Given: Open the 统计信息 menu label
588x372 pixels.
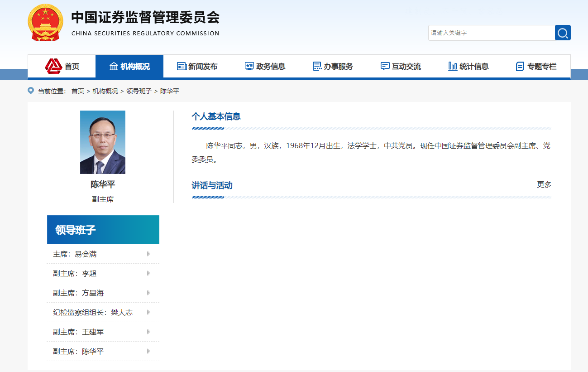Looking at the screenshot, I should 474,67.
